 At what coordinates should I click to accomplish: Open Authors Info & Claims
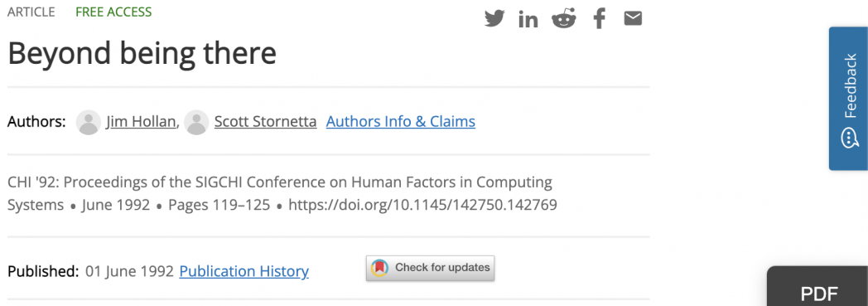point(401,121)
